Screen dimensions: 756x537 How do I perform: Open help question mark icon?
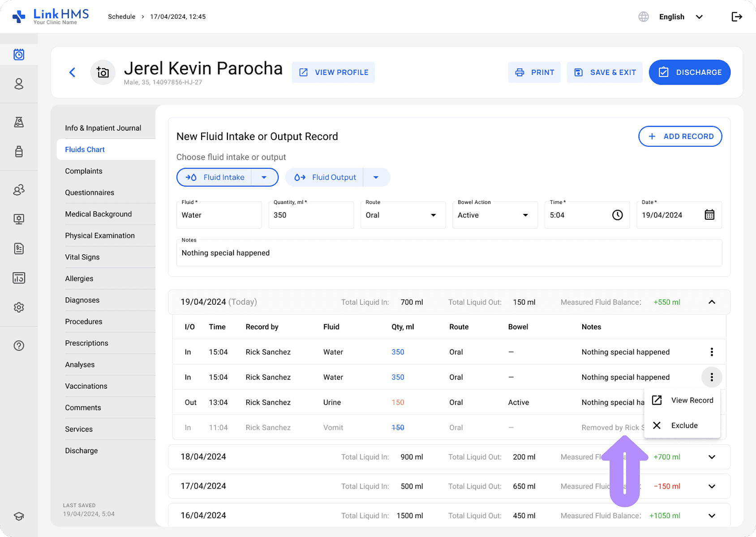[19, 345]
